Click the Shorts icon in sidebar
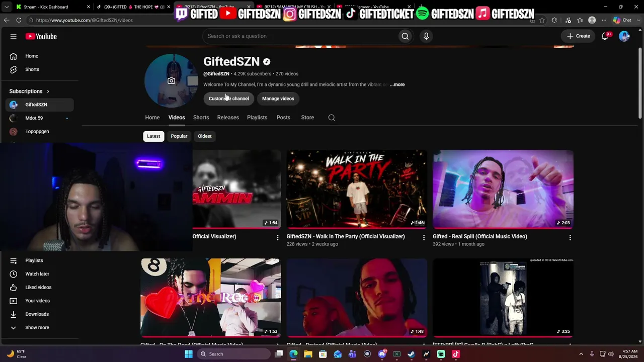This screenshot has width=644, height=362. pos(14,69)
